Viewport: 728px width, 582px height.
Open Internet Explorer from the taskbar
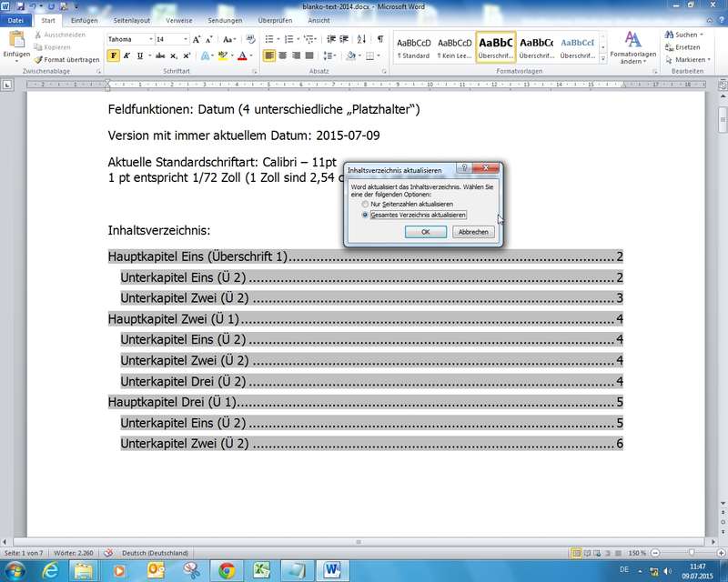tap(49, 570)
